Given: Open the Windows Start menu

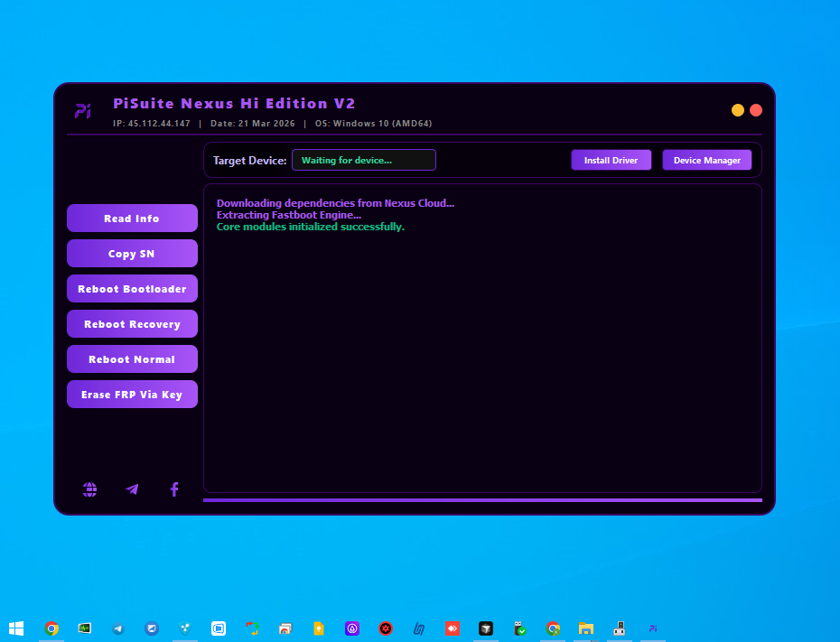Looking at the screenshot, I should (16, 628).
